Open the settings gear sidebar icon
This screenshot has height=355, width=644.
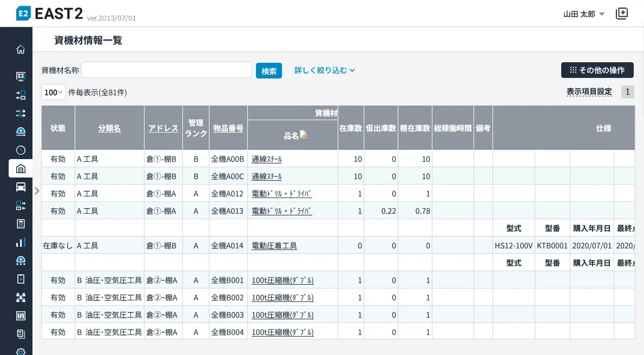(x=21, y=351)
